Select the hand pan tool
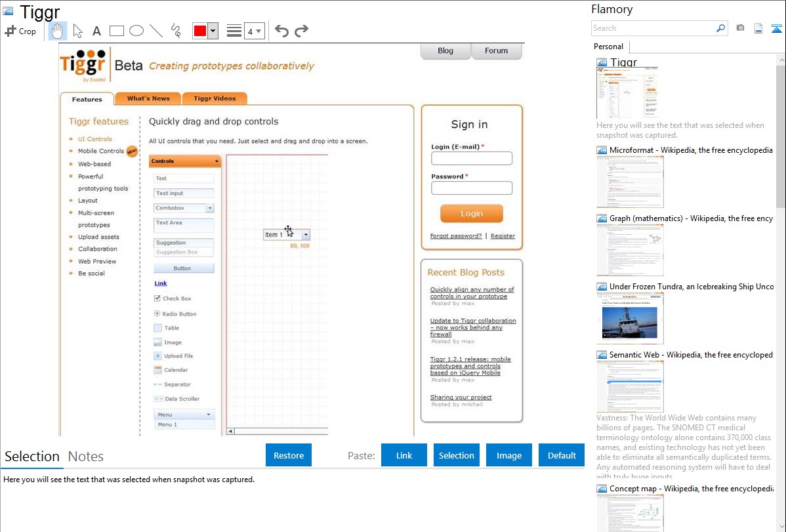786x532 pixels. tap(57, 31)
